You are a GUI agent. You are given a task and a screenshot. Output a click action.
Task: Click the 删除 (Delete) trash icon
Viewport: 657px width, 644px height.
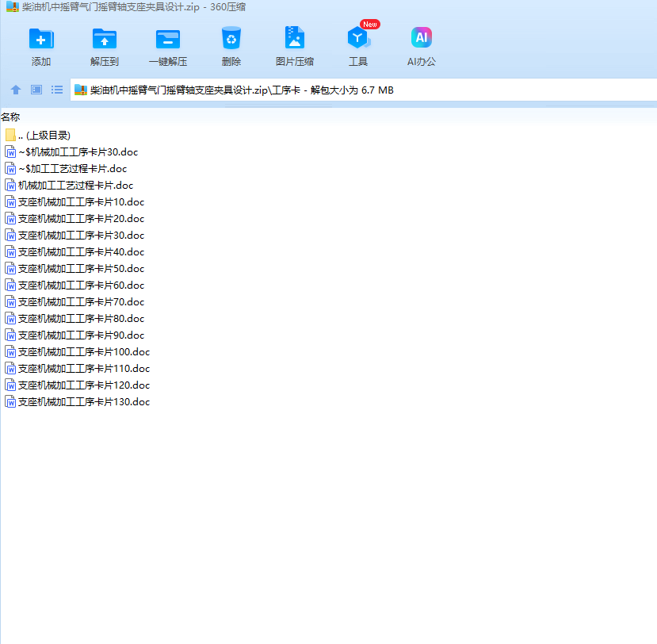click(231, 39)
